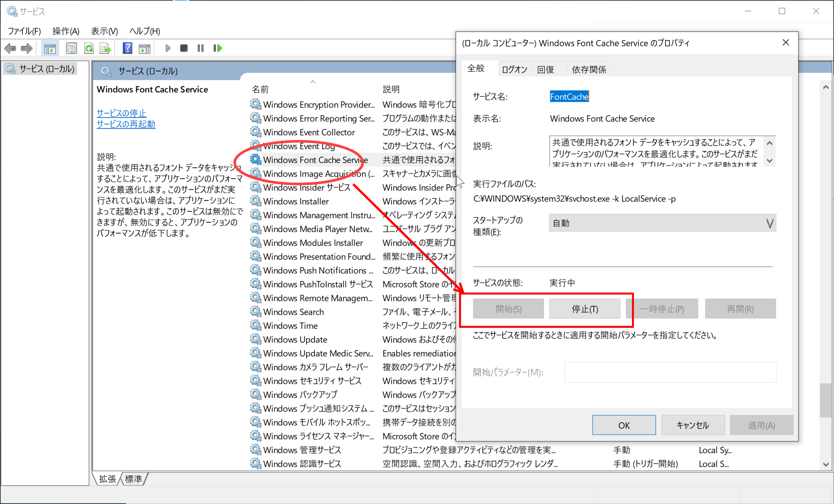Toggle the console tree pane icon
Image resolution: width=834 pixels, height=504 pixels.
coord(50,48)
